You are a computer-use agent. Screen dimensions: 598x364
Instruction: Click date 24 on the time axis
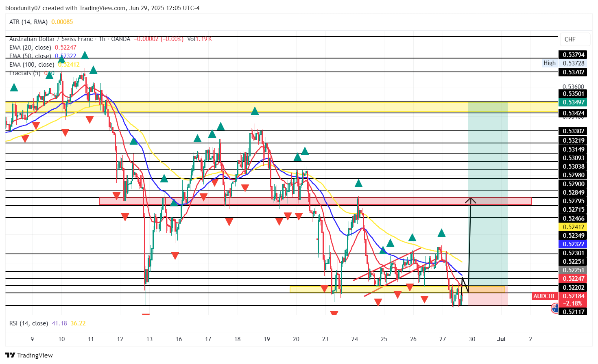click(355, 339)
